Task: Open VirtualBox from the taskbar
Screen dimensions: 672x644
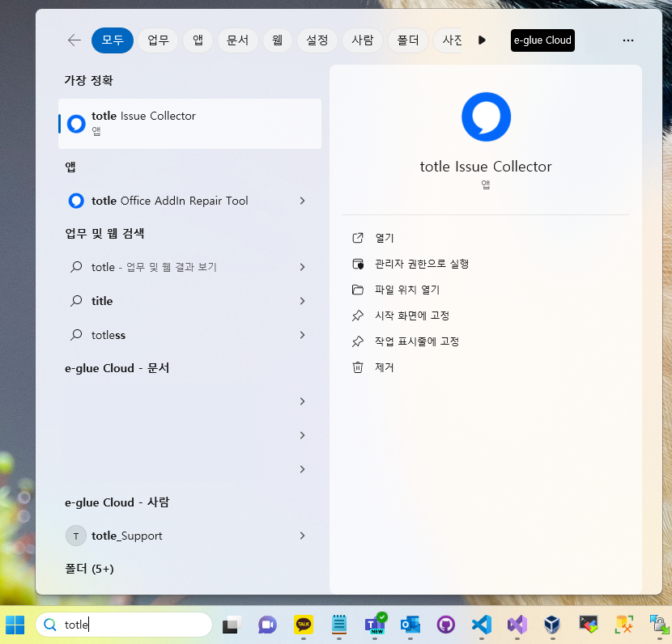Action: tap(552, 625)
